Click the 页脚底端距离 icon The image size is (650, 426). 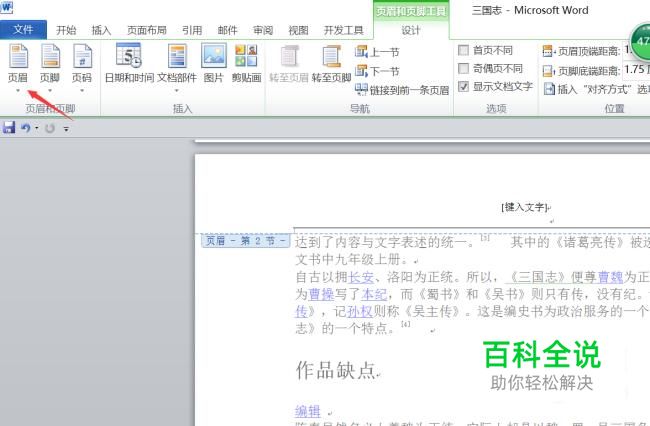[548, 71]
